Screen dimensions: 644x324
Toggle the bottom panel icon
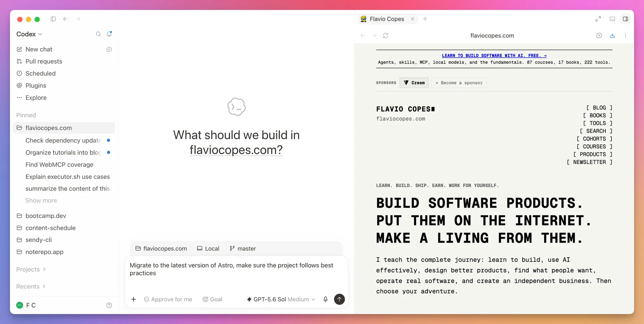click(x=612, y=19)
